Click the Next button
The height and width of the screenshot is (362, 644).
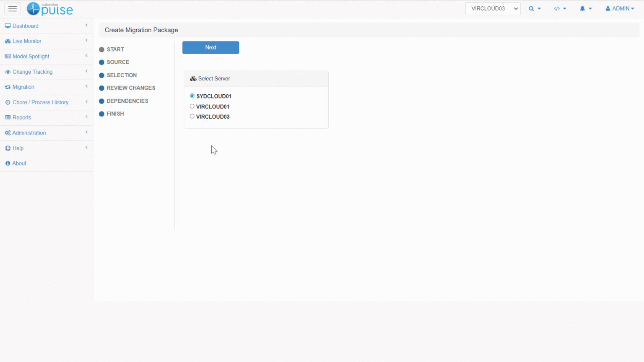click(x=210, y=48)
